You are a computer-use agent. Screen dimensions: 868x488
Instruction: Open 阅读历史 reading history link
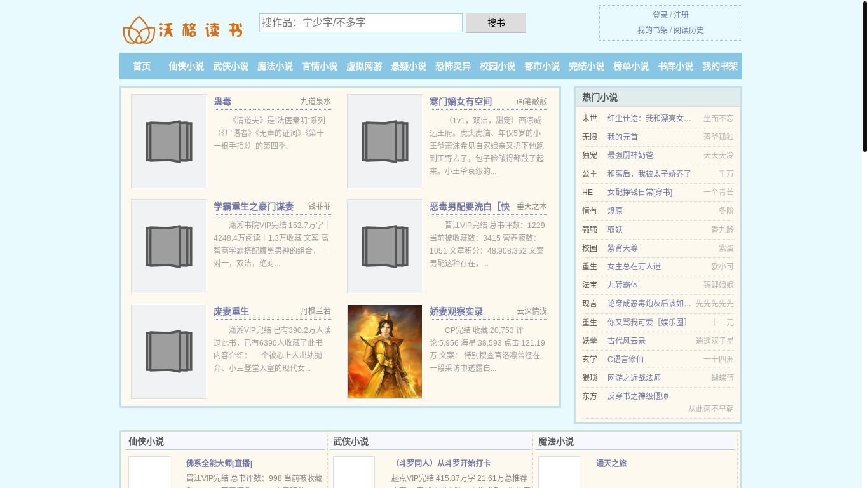pos(689,30)
